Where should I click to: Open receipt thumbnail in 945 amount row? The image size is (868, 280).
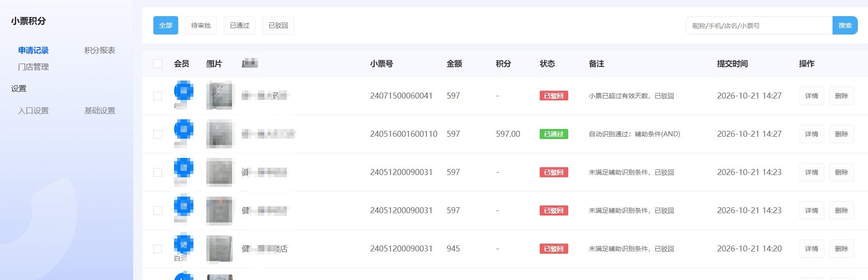(220, 248)
